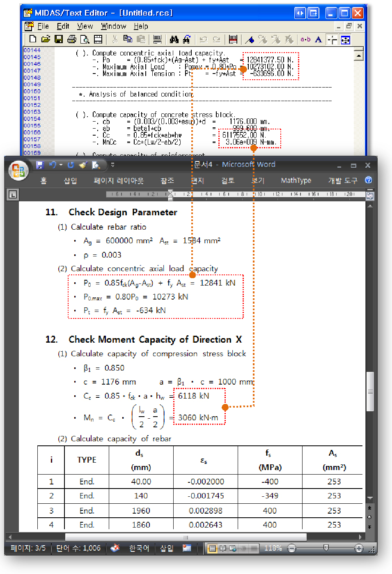The image size is (392, 574).
Task: Click the Font 'A' icon in MIDAS toolbar
Action: 318,39
